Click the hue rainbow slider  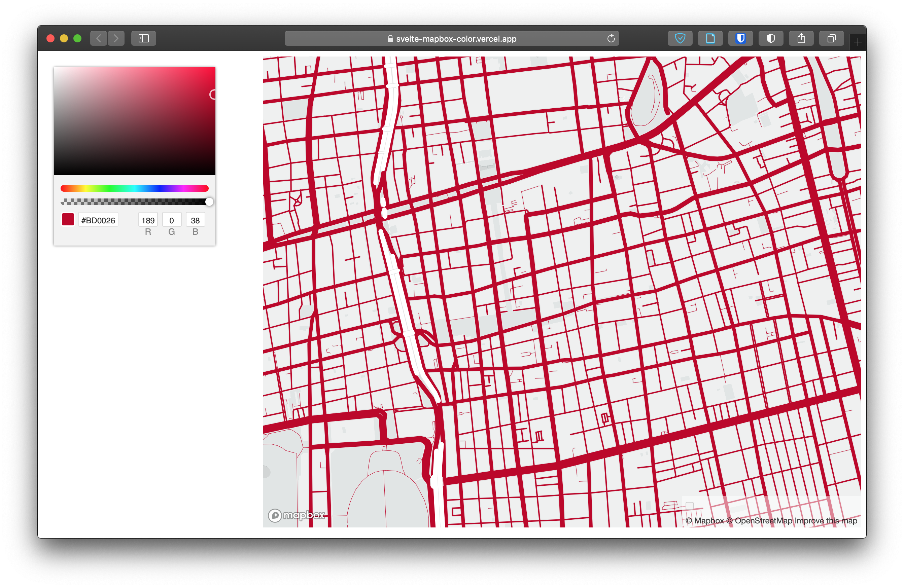click(135, 188)
